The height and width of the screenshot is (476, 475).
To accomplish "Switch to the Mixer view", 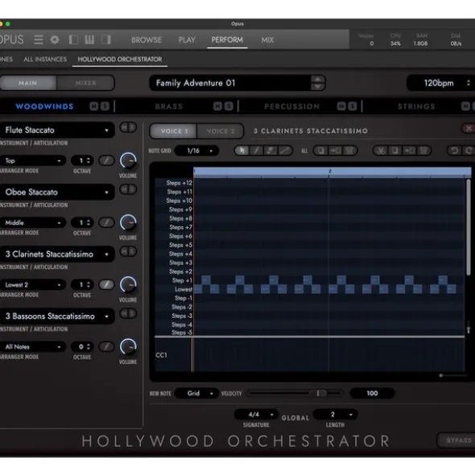I will (x=85, y=83).
